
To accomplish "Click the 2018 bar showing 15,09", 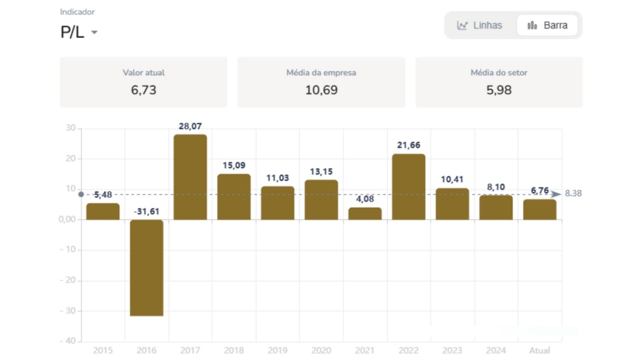I will (x=234, y=197).
